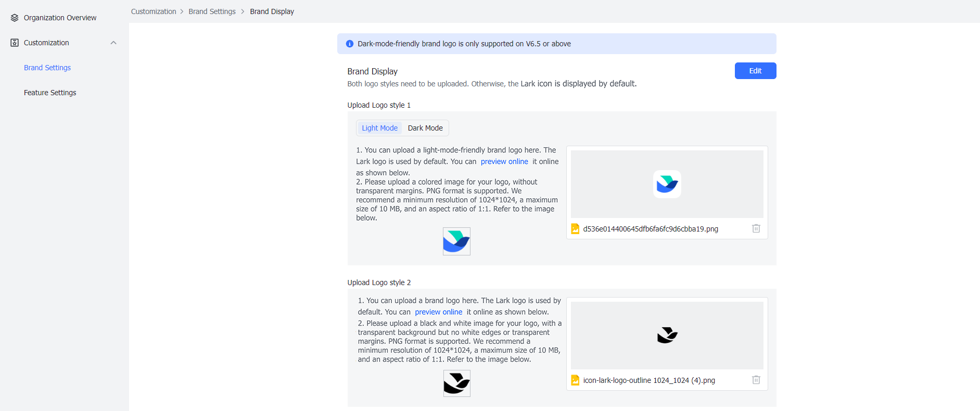This screenshot has width=980, height=411.
Task: Click the colored Lark example image
Action: 456,241
